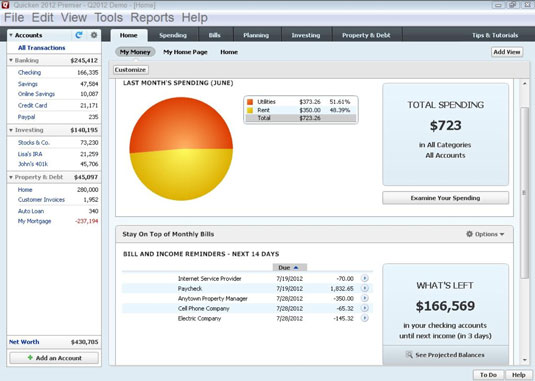Open Lisa's IRA account

pos(30,154)
